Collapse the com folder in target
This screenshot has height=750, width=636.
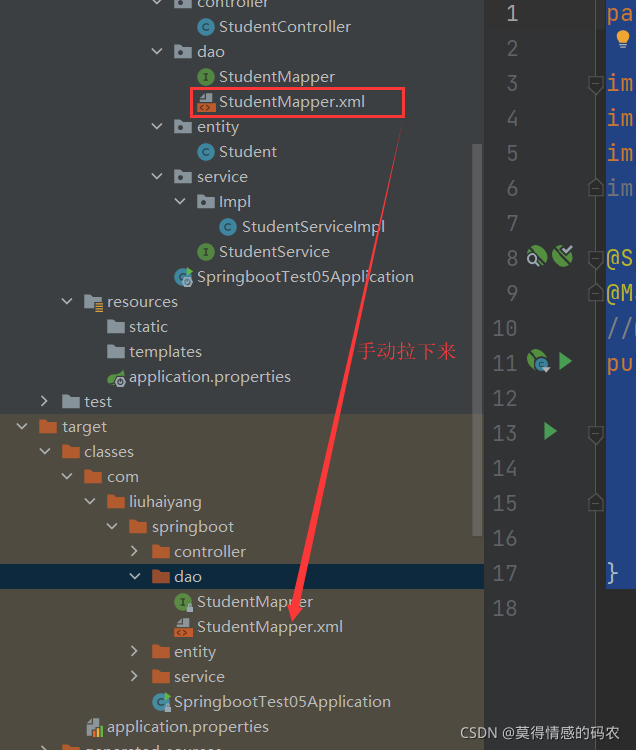click(67, 476)
